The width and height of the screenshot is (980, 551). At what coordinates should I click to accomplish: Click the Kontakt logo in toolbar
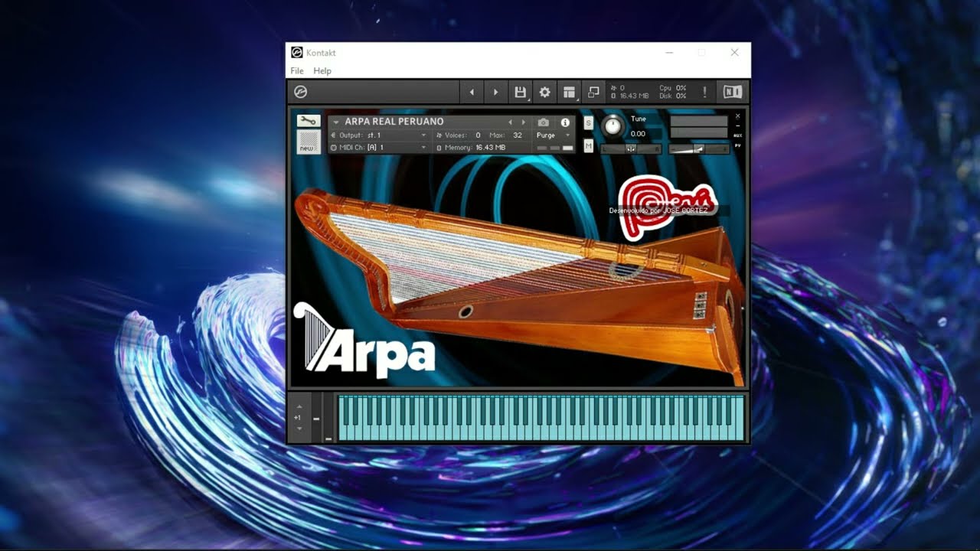(x=301, y=92)
